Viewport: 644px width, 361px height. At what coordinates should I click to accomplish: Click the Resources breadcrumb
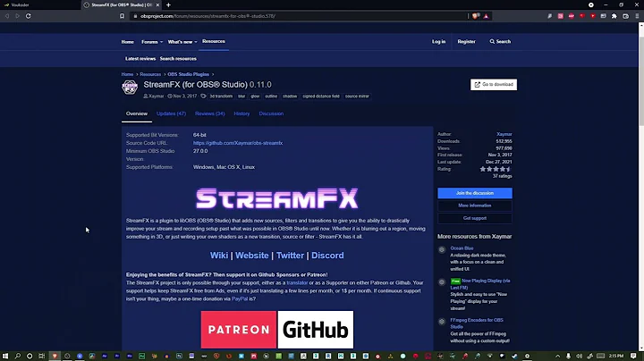point(150,74)
